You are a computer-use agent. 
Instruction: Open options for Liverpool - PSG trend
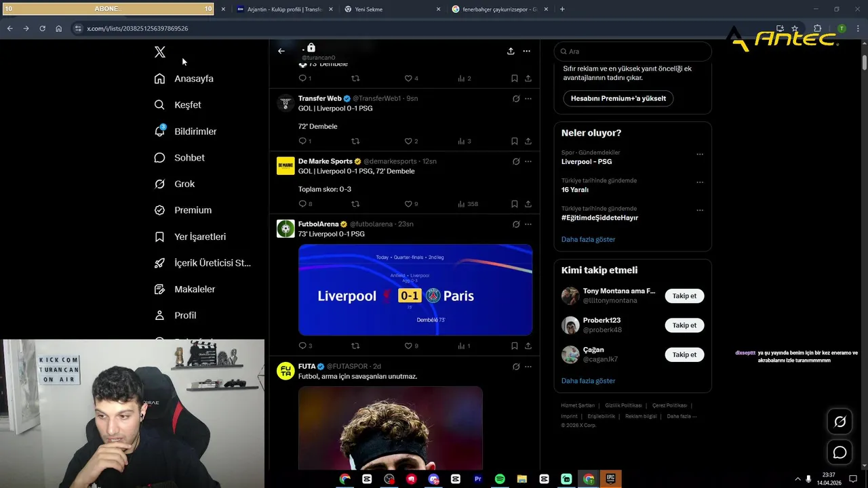(700, 155)
